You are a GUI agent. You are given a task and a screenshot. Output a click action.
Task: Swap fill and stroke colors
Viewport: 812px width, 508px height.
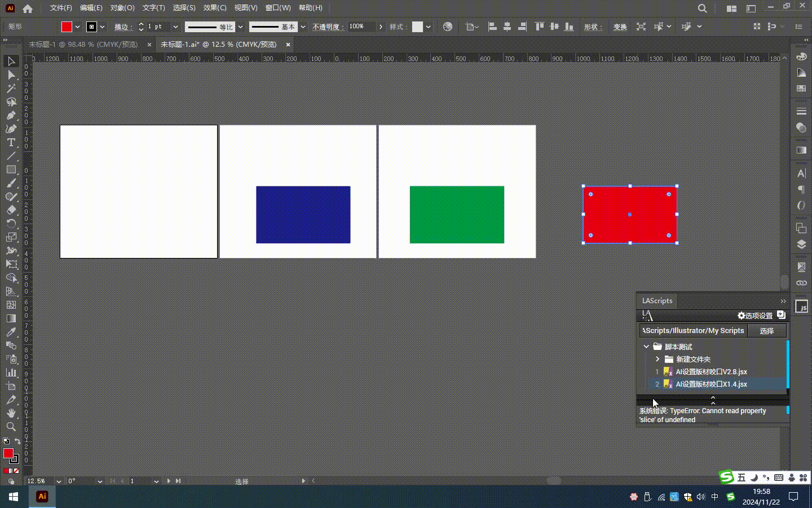click(x=17, y=441)
